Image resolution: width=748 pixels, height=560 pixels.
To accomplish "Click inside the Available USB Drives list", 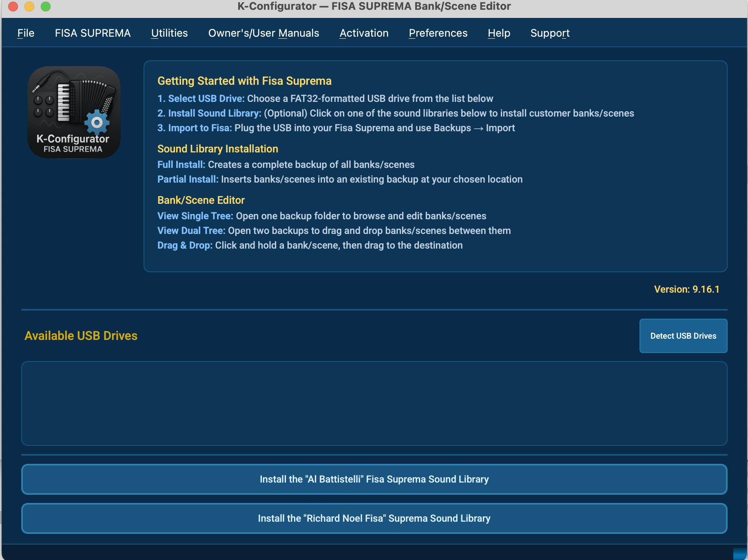I will 374,403.
